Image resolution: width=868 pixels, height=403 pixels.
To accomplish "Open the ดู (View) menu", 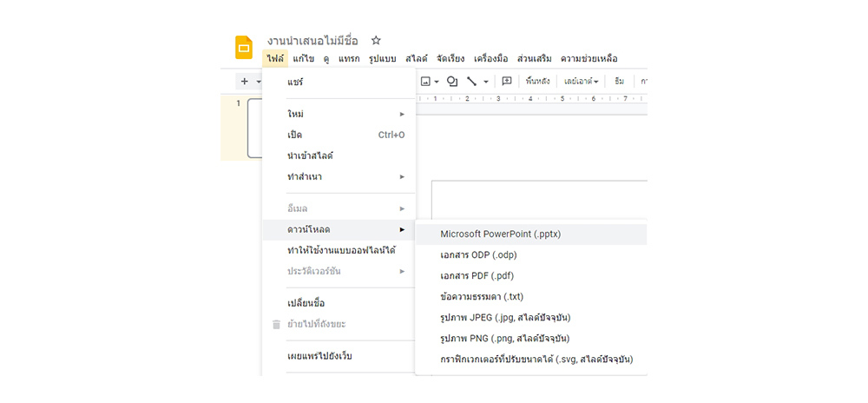I will point(326,58).
